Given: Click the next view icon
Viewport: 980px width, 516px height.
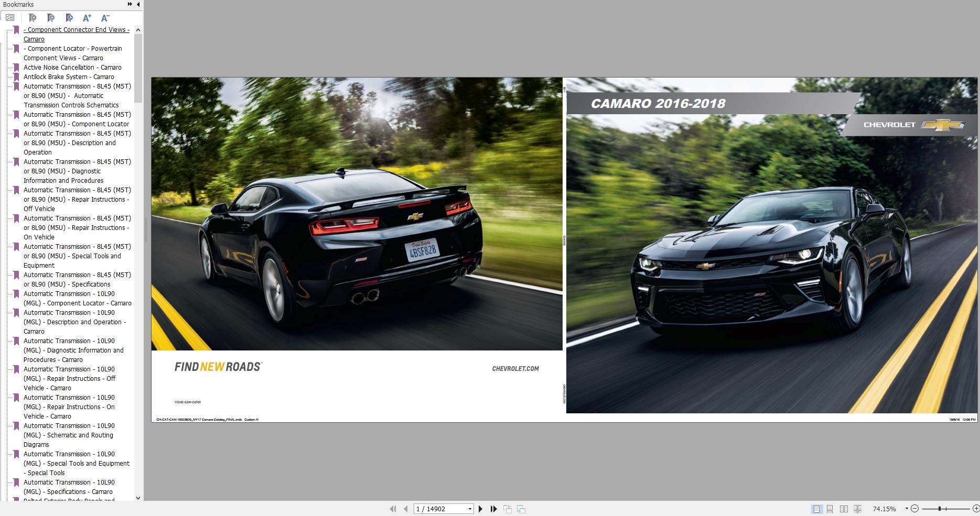Looking at the screenshot, I should pos(521,509).
